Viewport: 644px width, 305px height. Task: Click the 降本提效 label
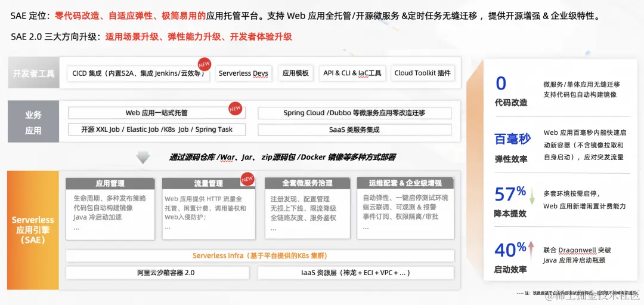coord(510,214)
